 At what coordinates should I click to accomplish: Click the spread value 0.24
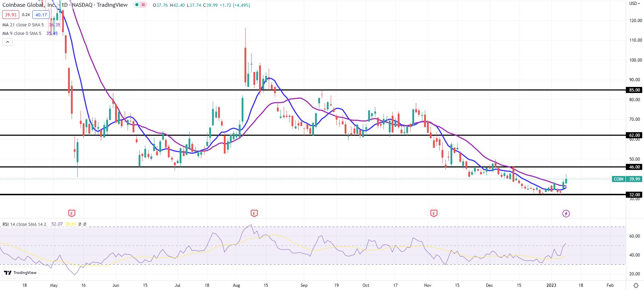coord(26,15)
